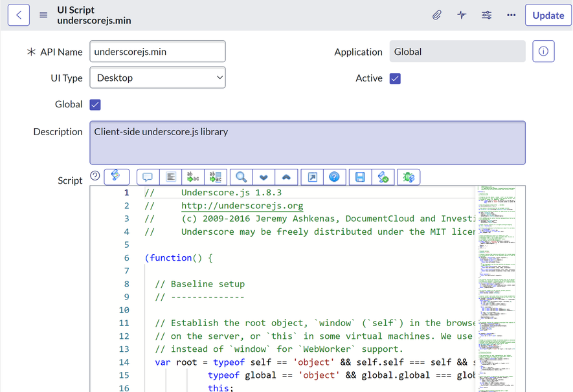Edit the API Name field
Image resolution: width=573 pixels, height=392 pixels.
[157, 52]
